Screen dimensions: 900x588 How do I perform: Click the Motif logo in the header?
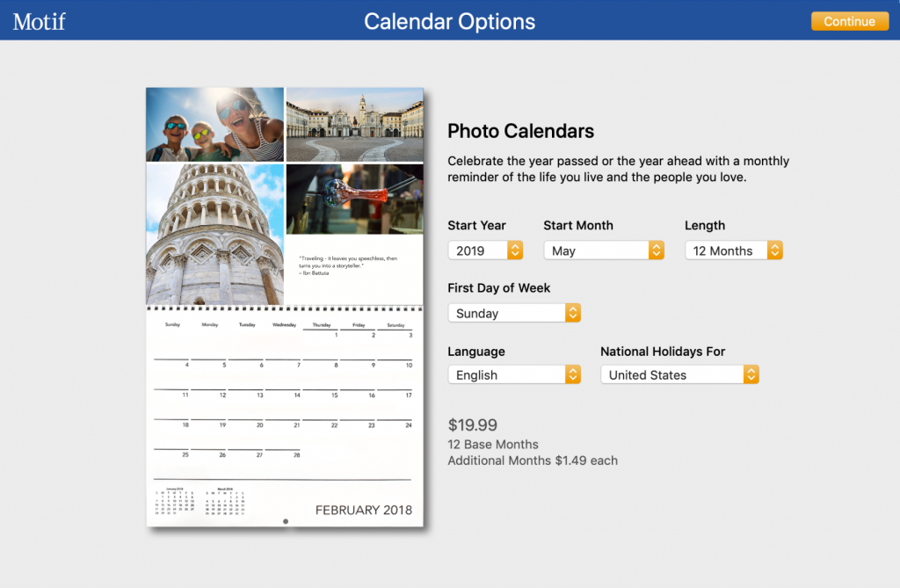39,22
